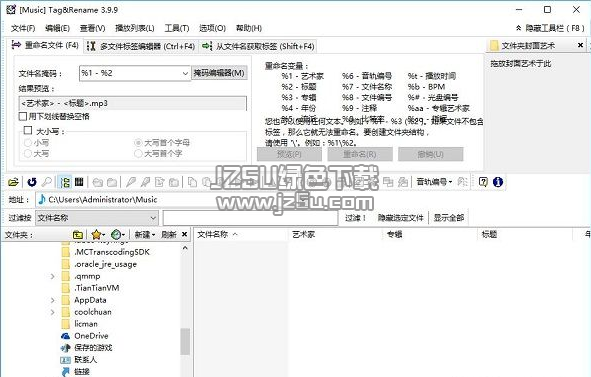Expand the AppData folder node
Image resolution: width=591 pixels, height=377 pixels.
coord(52,300)
